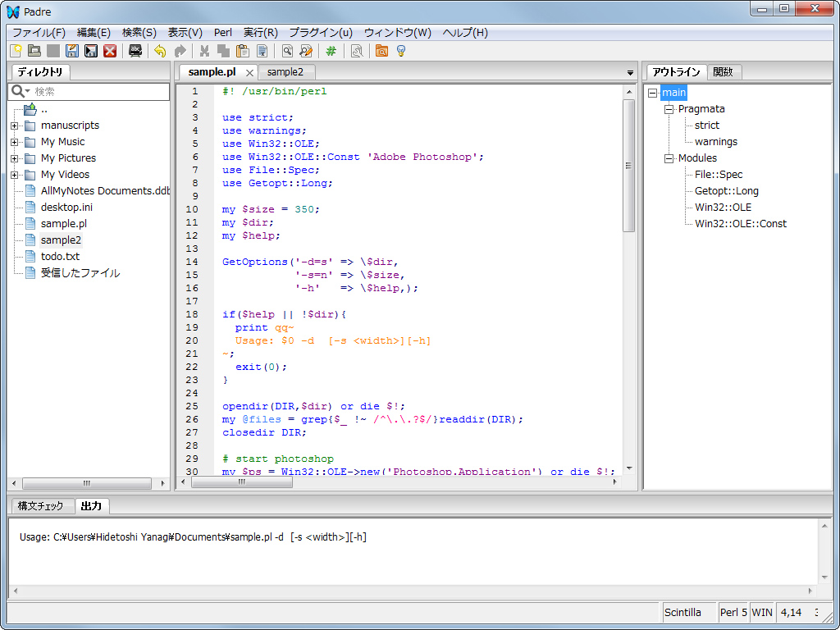The image size is (840, 630).
Task: Create a new file with the New icon
Action: click(x=16, y=51)
